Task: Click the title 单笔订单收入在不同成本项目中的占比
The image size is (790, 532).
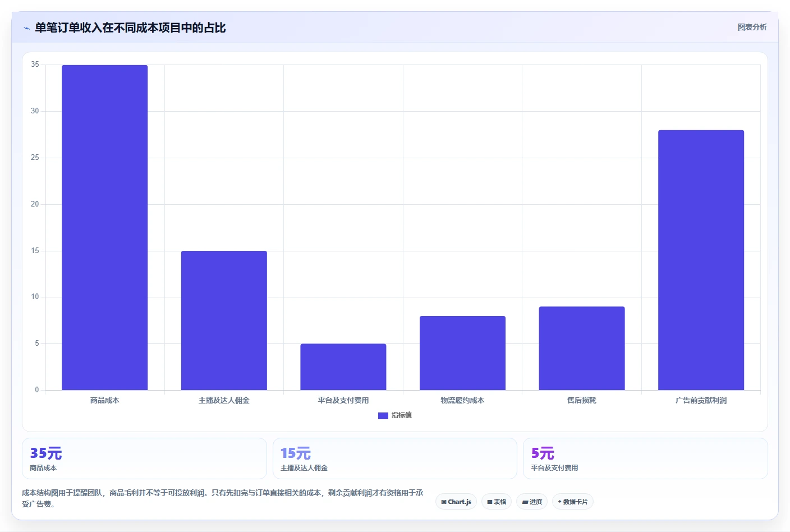Action: pyautogui.click(x=130, y=28)
